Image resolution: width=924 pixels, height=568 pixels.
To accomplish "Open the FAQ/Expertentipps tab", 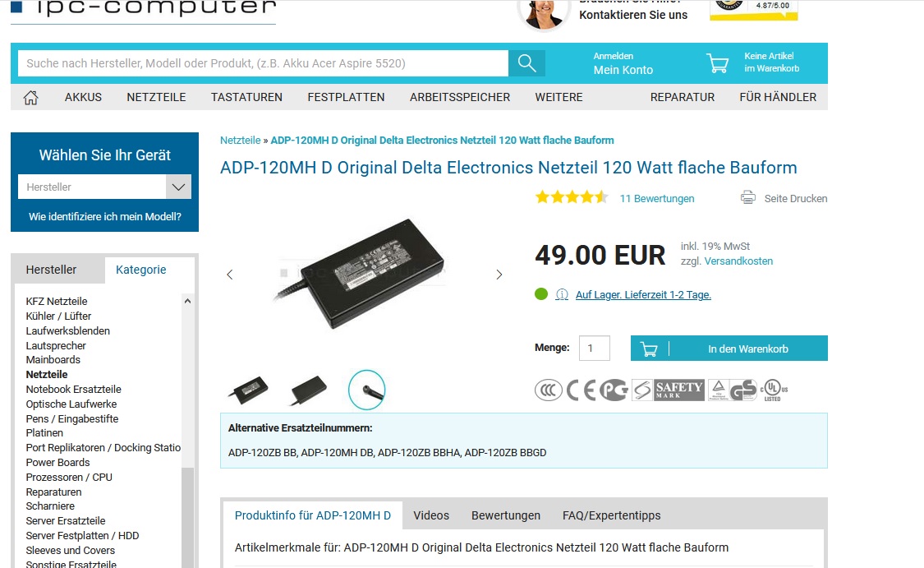I will 612,515.
